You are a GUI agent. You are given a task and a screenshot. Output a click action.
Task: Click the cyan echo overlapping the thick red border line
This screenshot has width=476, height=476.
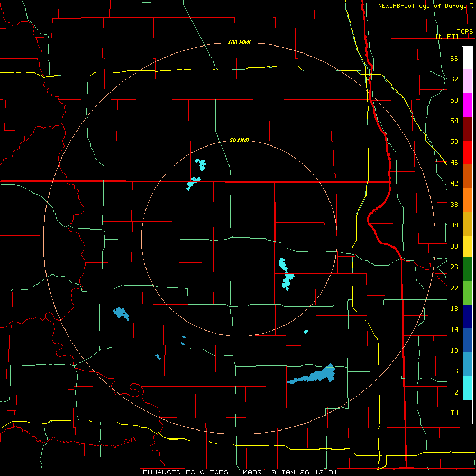point(193,184)
